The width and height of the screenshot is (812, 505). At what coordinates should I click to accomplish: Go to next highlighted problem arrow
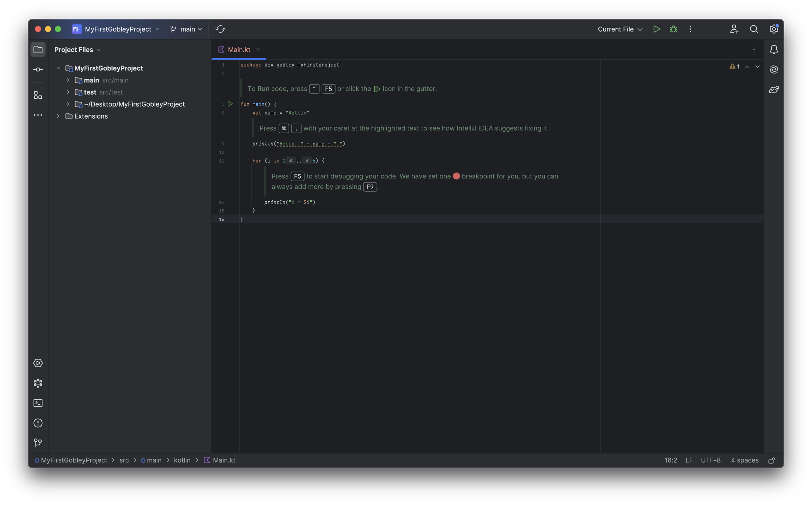coord(757,66)
